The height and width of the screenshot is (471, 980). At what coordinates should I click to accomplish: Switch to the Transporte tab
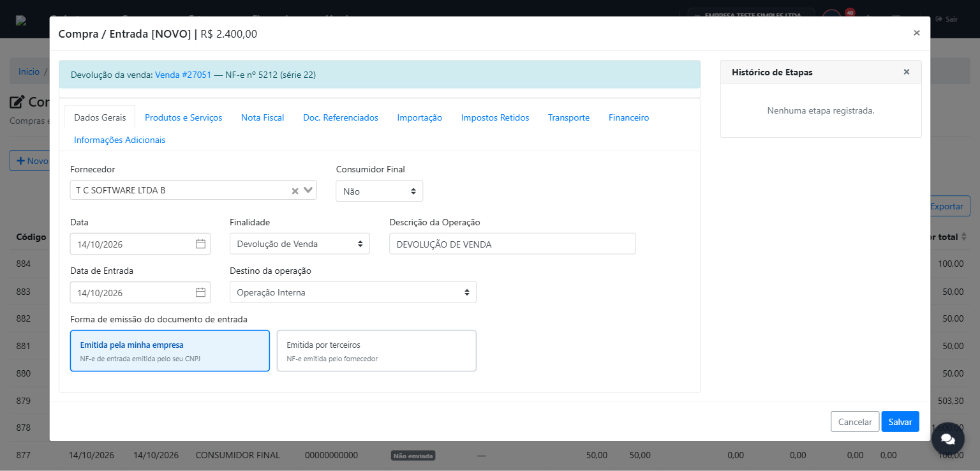(569, 117)
